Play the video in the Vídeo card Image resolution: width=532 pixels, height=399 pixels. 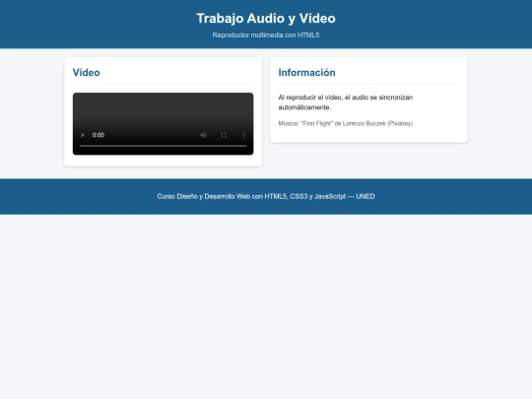83,135
